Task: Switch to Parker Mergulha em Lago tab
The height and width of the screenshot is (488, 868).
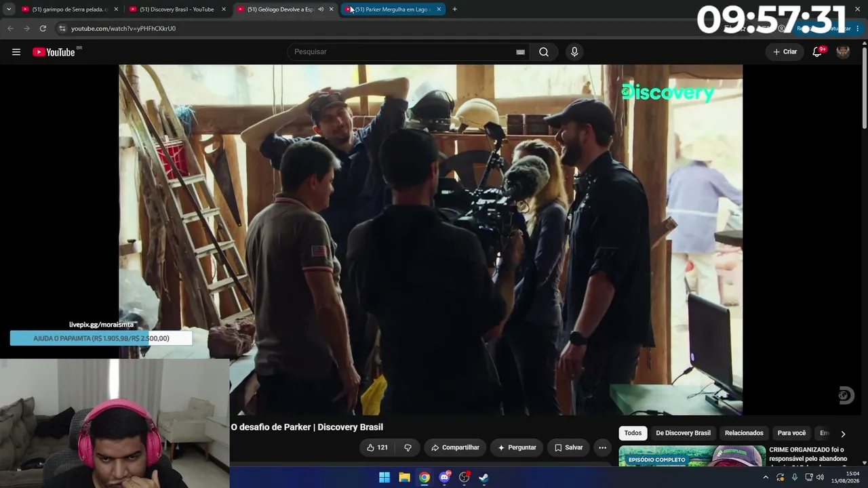Action: tap(393, 9)
